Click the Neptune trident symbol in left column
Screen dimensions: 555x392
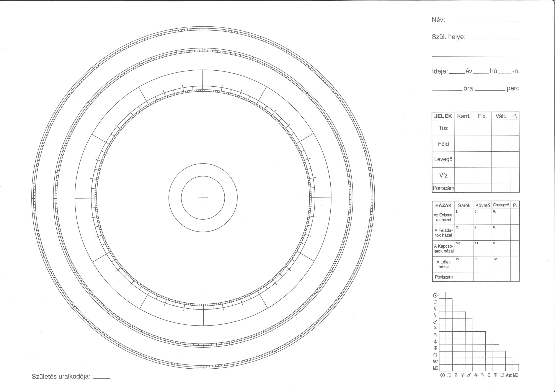(x=435, y=348)
